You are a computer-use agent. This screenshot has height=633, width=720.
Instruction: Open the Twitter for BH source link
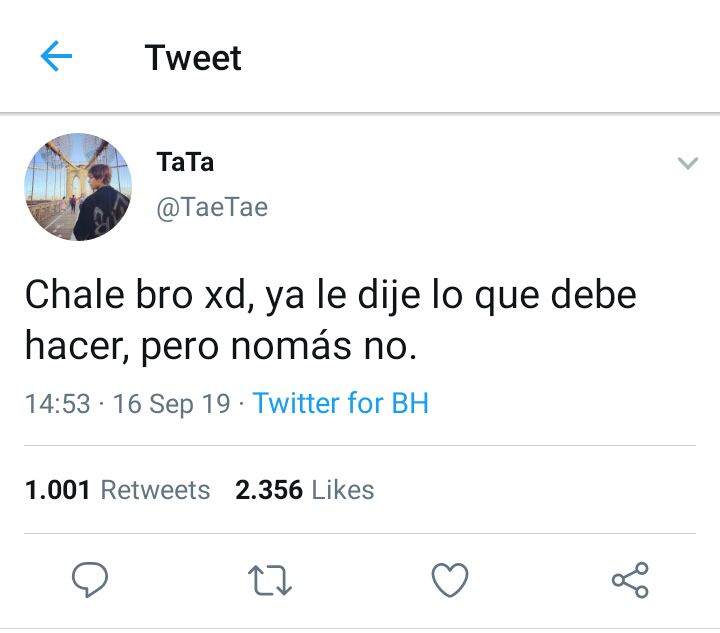coord(341,403)
